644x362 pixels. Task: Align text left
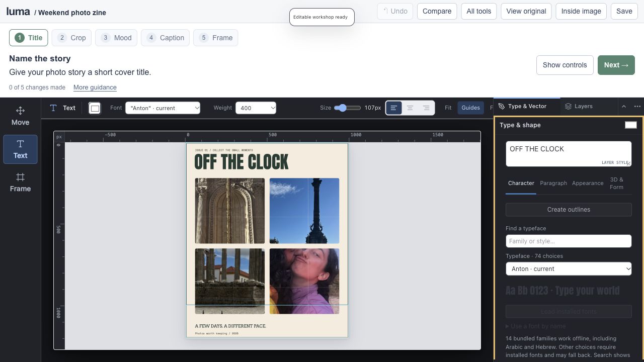394,108
